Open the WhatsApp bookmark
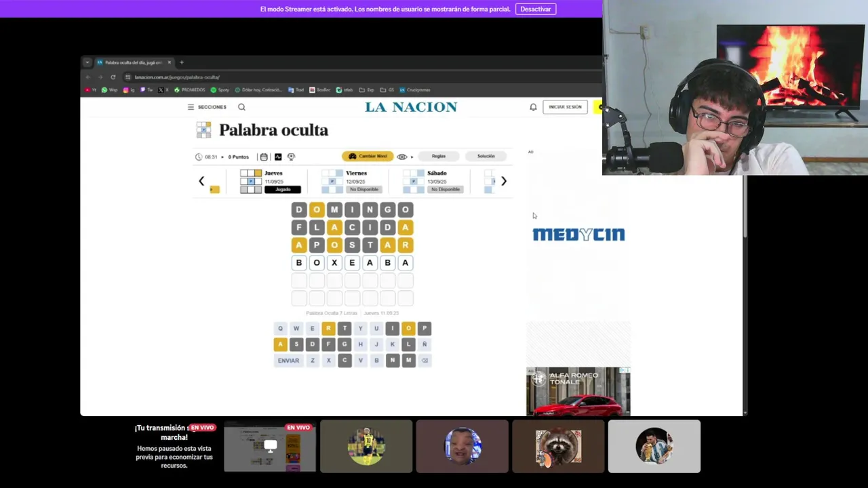Screen dimensions: 868x488 (x=110, y=89)
